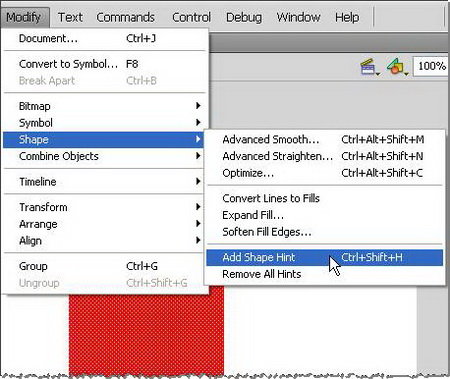Choose Advanced Straighten... option
This screenshot has width=450, height=379.
pyautogui.click(x=325, y=156)
